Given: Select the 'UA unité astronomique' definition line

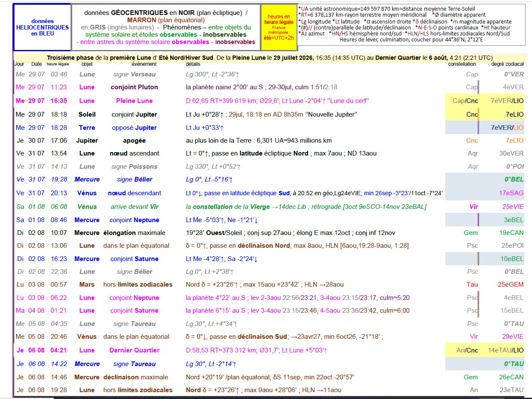Looking at the screenshot, I should (387, 9).
